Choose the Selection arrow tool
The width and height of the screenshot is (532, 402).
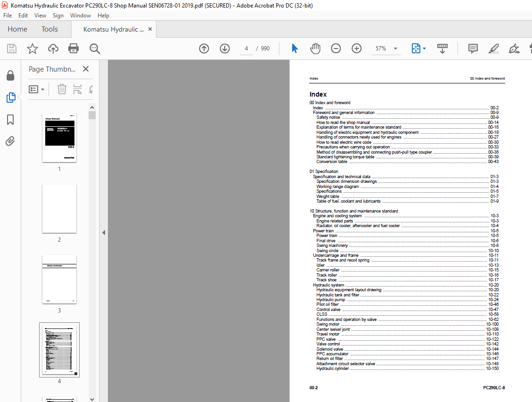tap(295, 49)
